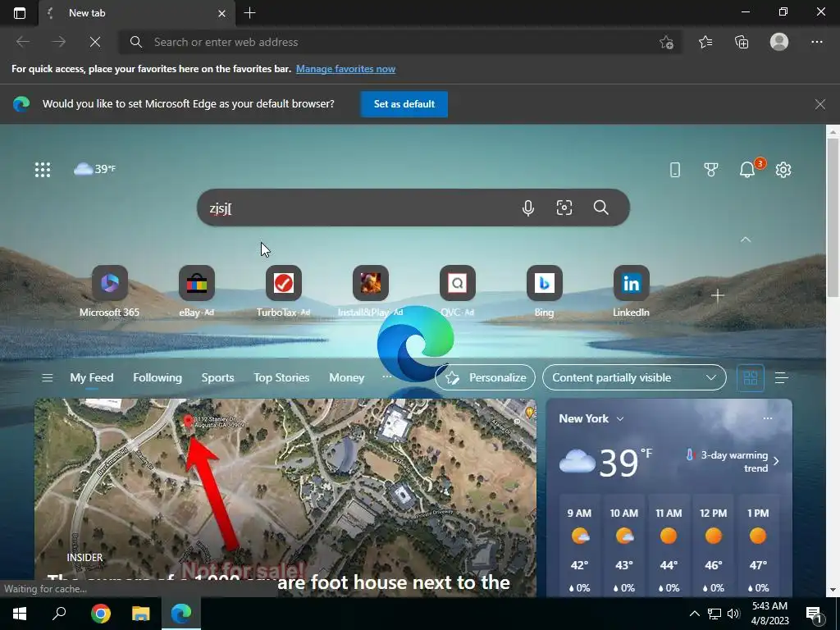Open LinkedIn quick link
840x630 pixels.
(x=631, y=291)
